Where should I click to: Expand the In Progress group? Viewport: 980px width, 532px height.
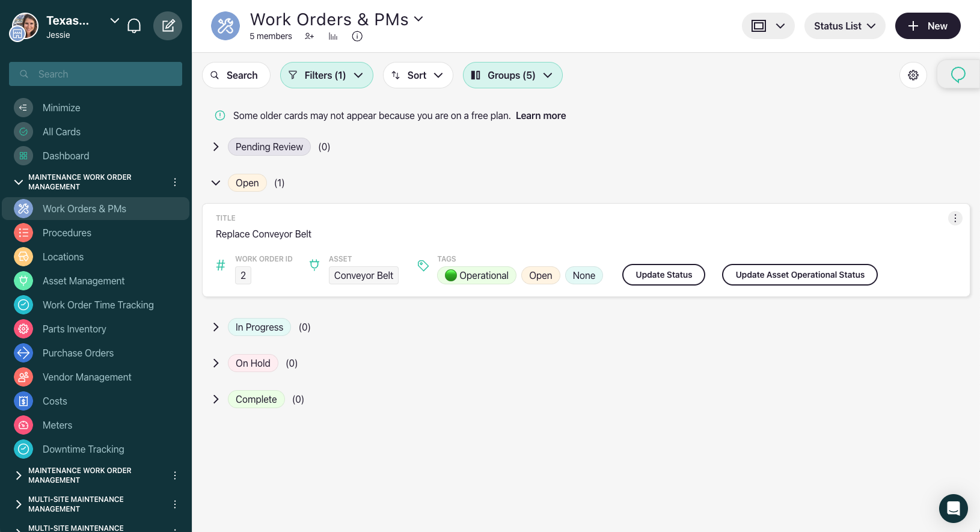pos(216,327)
